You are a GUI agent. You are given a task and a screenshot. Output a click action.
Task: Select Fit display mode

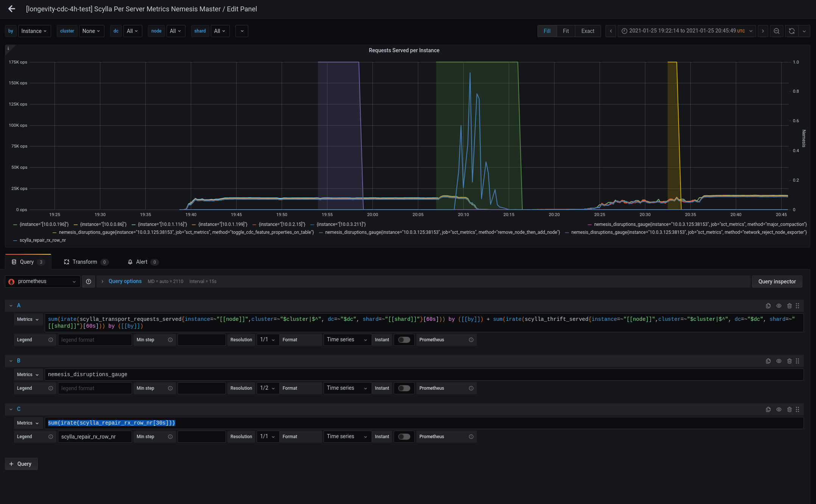click(x=566, y=31)
